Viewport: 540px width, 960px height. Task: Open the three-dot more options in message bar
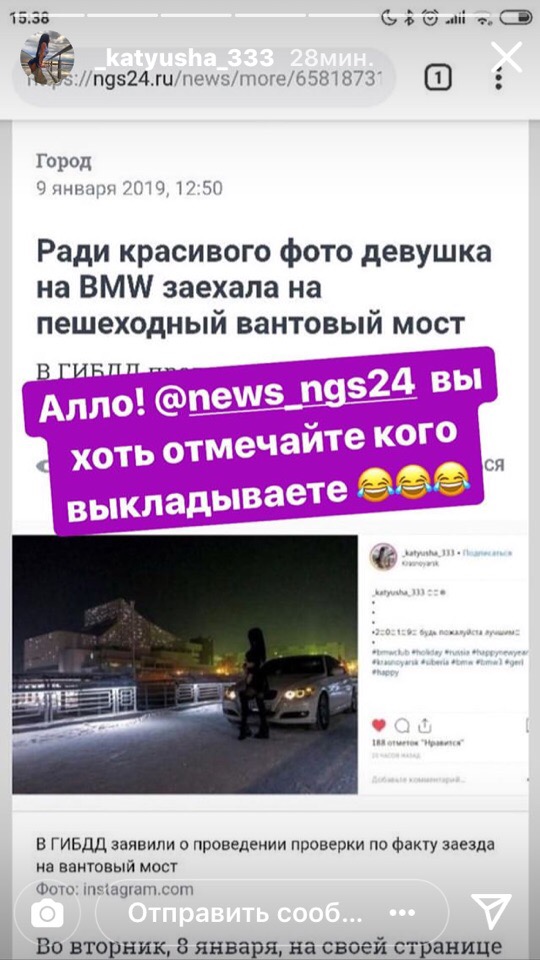point(402,914)
